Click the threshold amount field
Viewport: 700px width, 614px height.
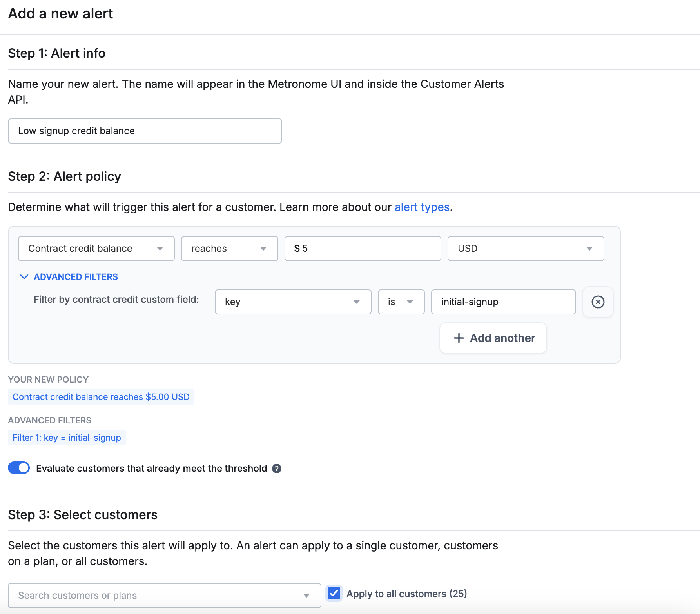pos(363,249)
